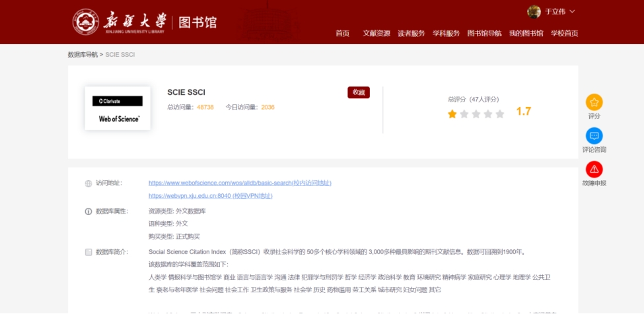The height and width of the screenshot is (314, 644).
Task: Open the webofscience.com campus access link
Action: click(240, 183)
